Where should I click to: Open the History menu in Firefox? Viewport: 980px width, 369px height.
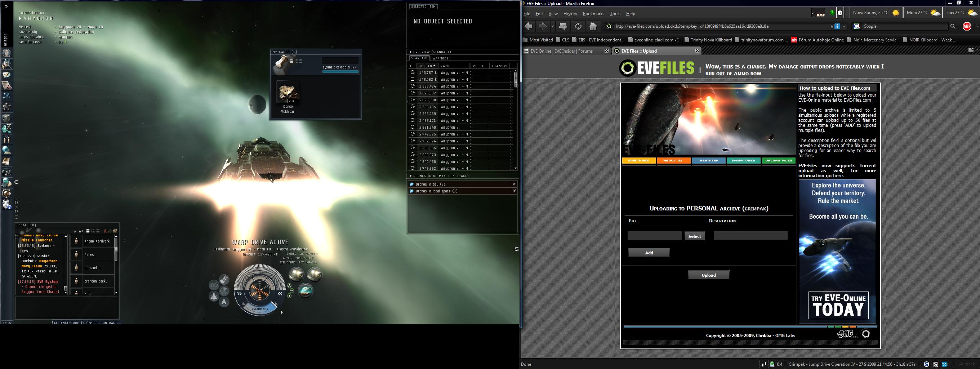tap(570, 14)
